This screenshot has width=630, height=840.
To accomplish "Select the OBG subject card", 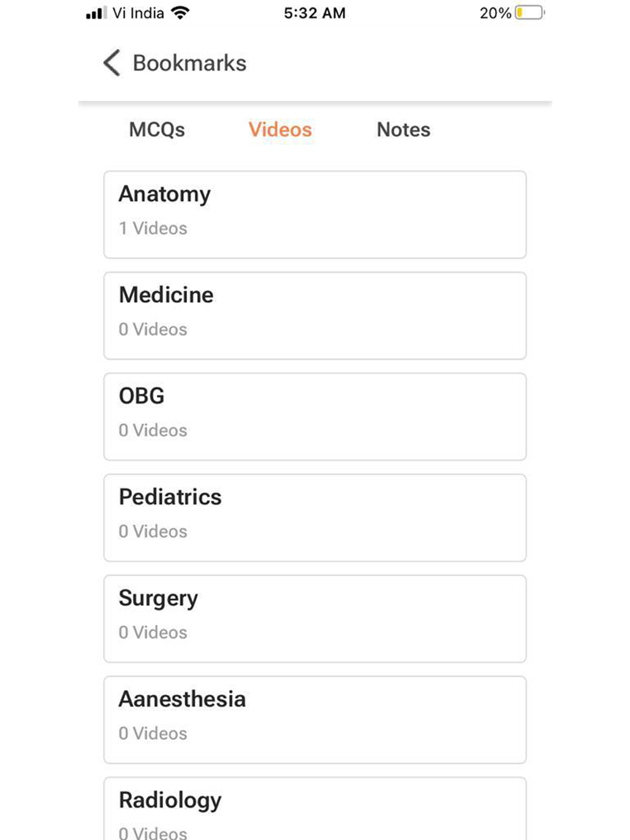I will (x=315, y=416).
